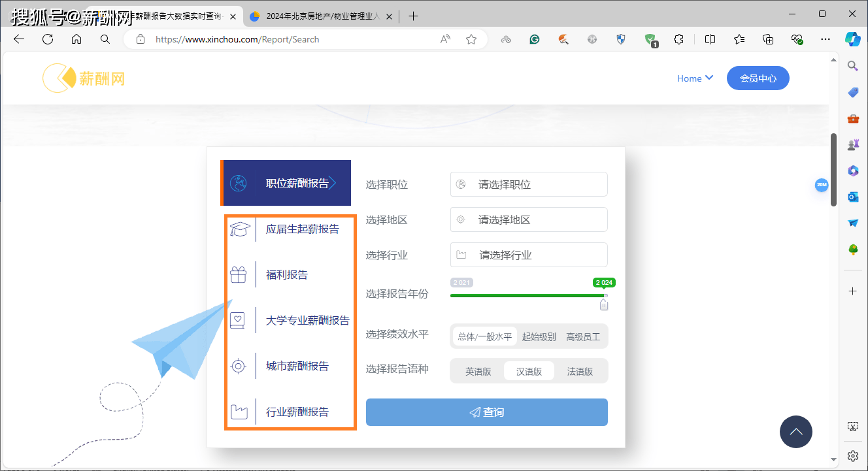
Task: Open sidebar Tools briefcase icon
Action: point(853,118)
